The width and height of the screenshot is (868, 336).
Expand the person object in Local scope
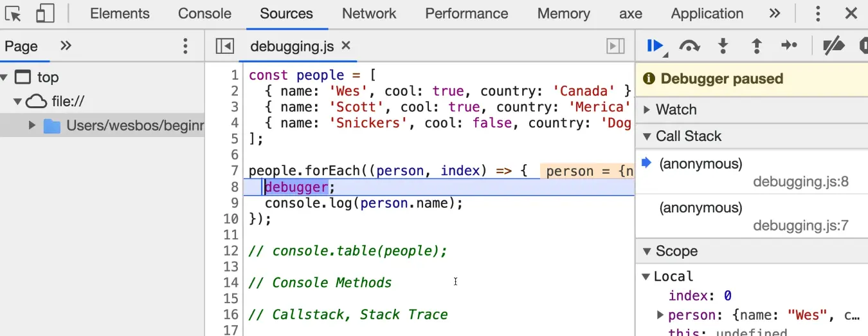pos(660,315)
